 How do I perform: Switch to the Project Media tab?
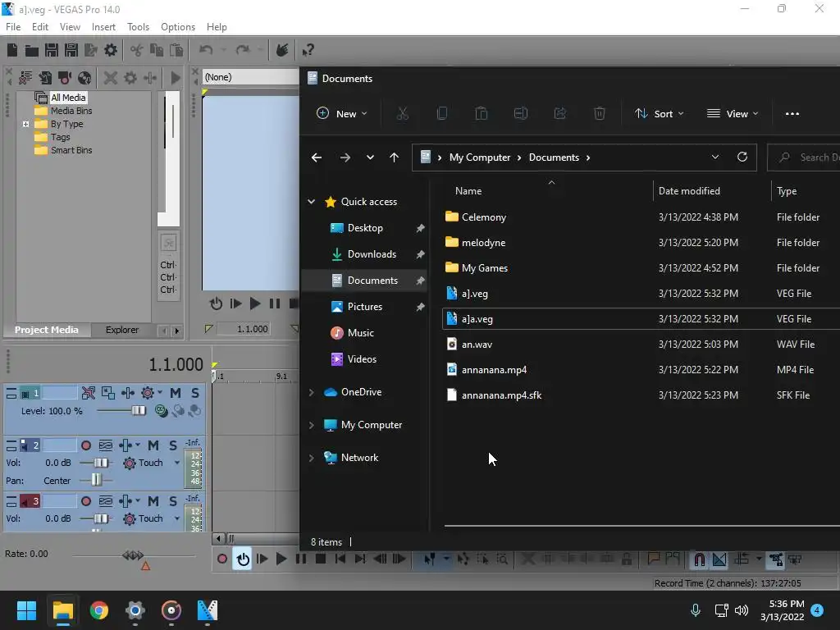click(x=47, y=330)
